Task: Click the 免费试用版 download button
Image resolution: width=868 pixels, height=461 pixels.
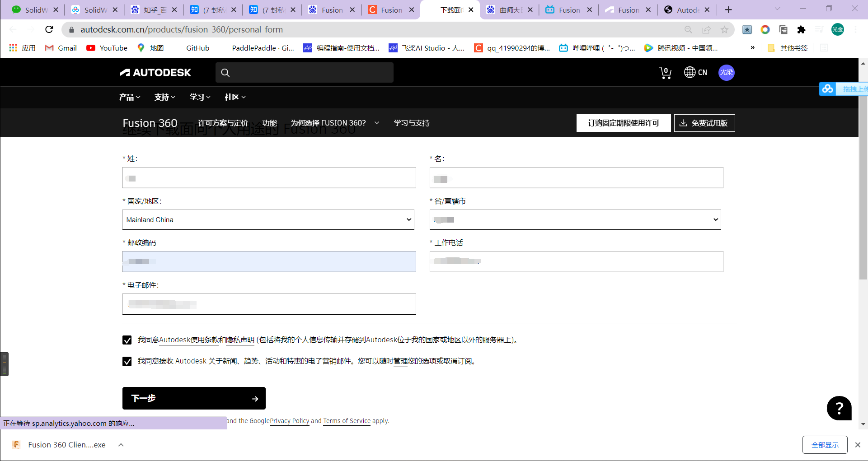Action: [x=704, y=123]
